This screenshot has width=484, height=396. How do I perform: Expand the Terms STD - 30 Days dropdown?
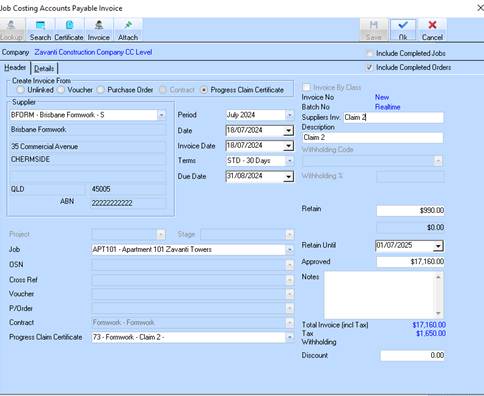(289, 161)
